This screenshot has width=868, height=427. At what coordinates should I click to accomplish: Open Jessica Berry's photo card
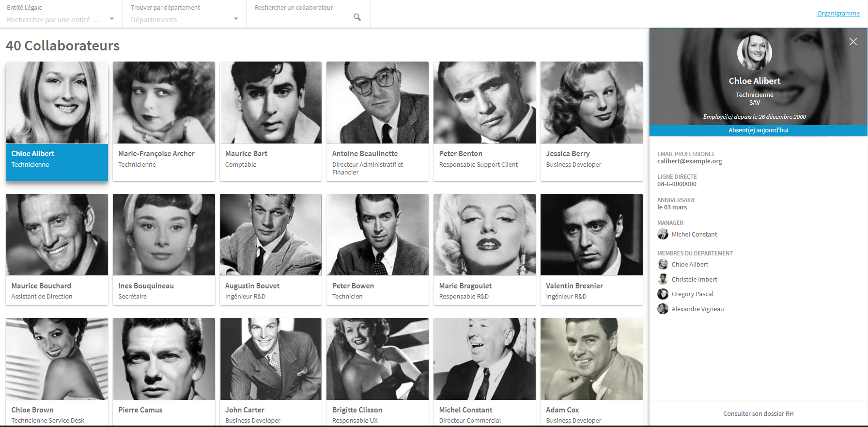coord(591,121)
